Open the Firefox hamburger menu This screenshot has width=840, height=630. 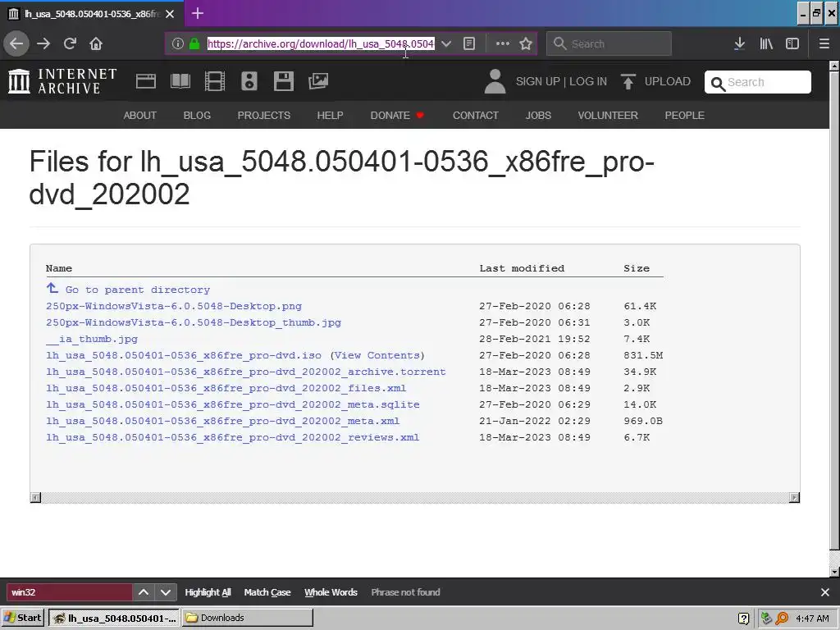coord(824,44)
